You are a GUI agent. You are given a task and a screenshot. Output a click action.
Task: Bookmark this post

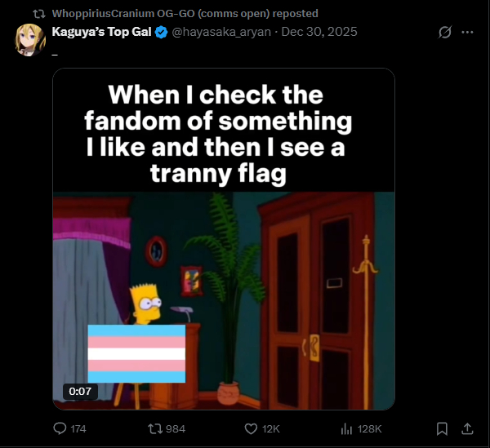[442, 428]
